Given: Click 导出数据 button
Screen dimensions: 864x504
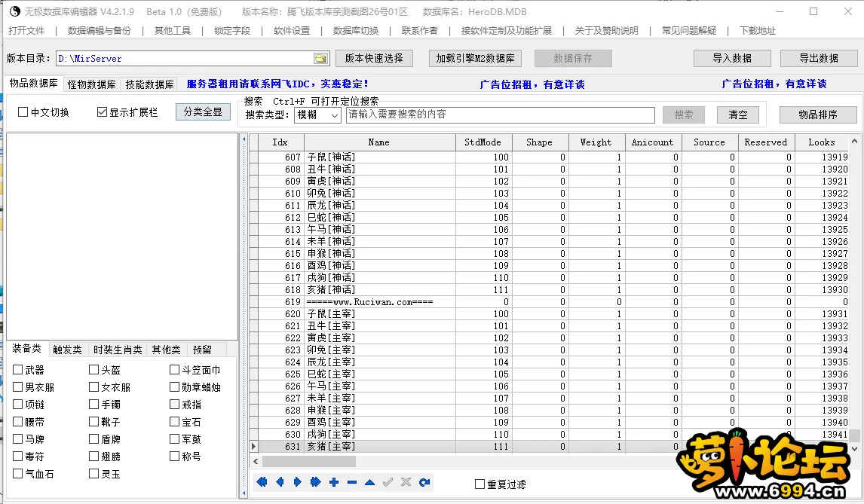Looking at the screenshot, I should coord(819,59).
